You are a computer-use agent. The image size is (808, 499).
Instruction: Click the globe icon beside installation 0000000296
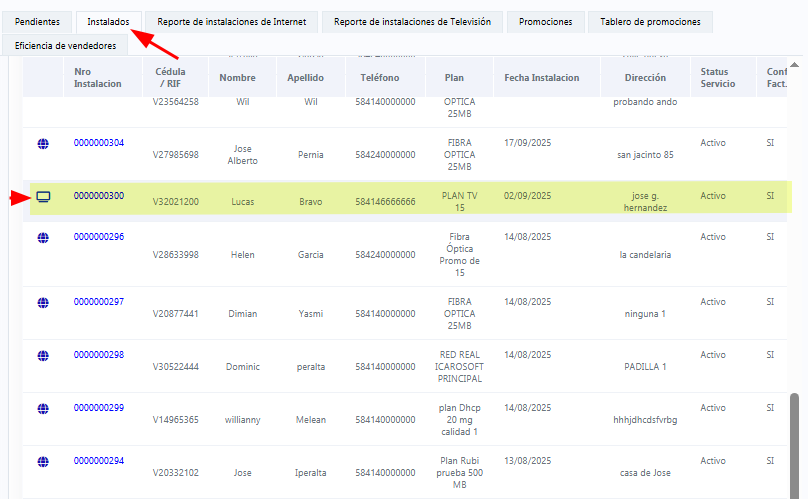(43, 238)
